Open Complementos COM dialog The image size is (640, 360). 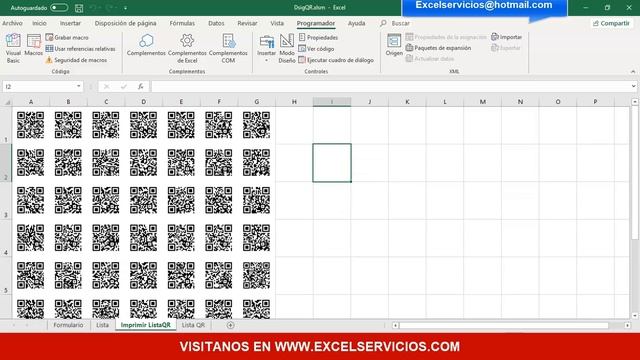click(228, 49)
